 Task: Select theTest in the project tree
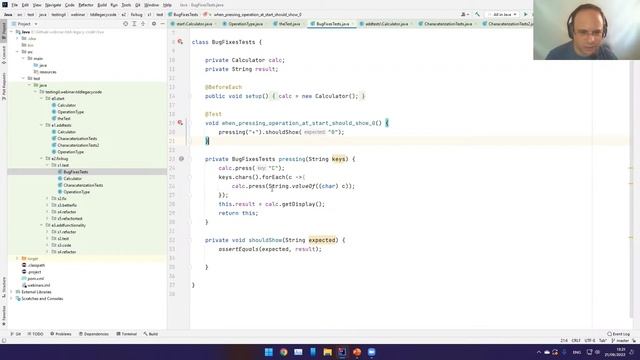tap(64, 118)
